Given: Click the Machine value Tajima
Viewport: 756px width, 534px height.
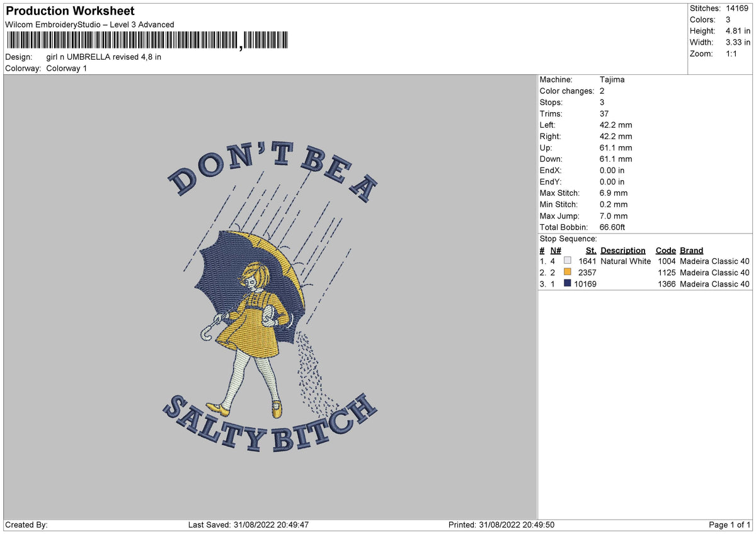Looking at the screenshot, I should pyautogui.click(x=612, y=79).
